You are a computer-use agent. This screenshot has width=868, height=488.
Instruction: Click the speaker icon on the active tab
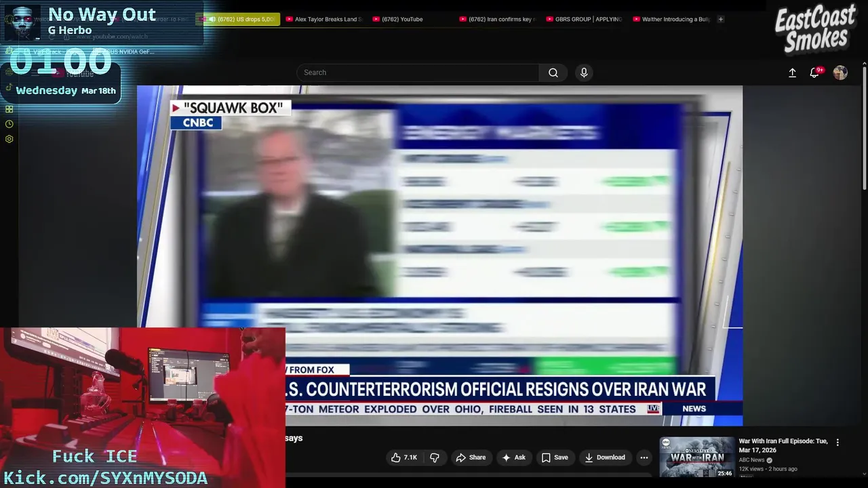pyautogui.click(x=212, y=19)
